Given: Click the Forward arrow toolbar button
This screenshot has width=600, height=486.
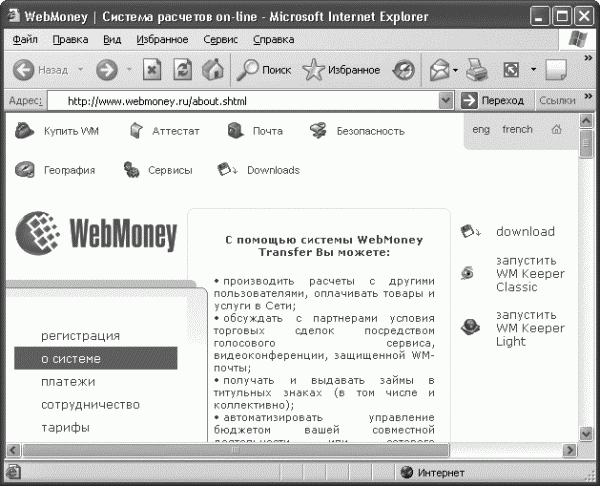Looking at the screenshot, I should (106, 70).
